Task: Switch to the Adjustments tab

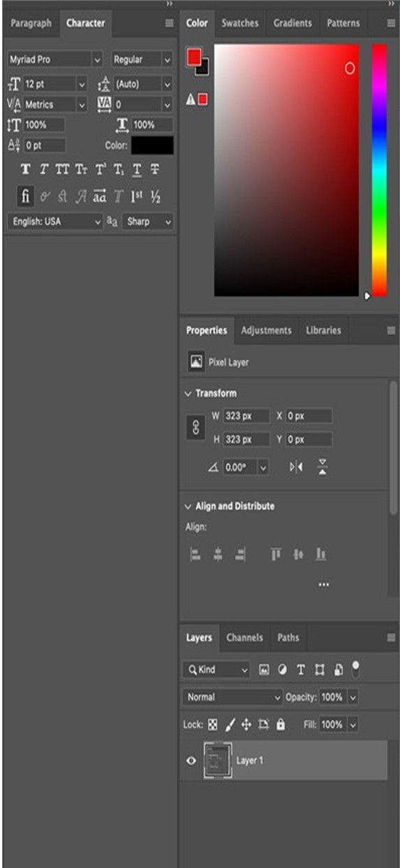Action: tap(266, 330)
